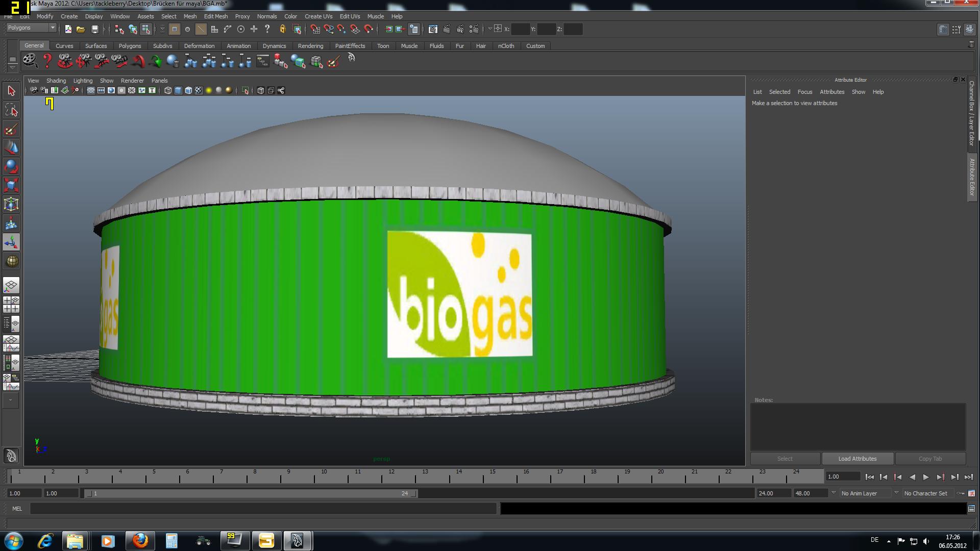Activate the Select tool in the toolbox
The height and width of the screenshot is (551, 980).
tap(11, 91)
